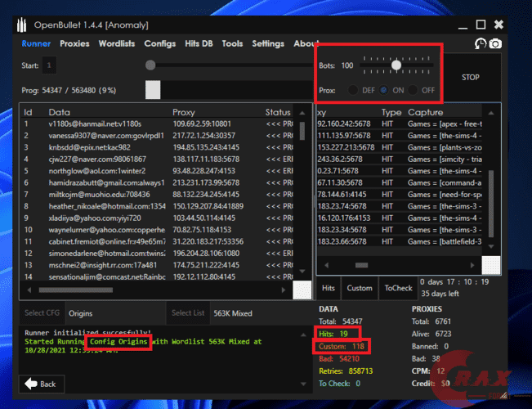Open the Runner tab

click(x=36, y=43)
